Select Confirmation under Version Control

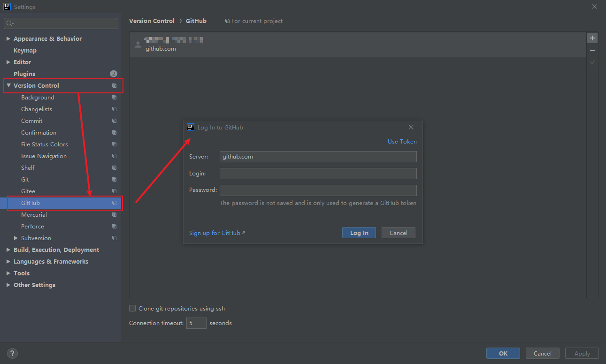pyautogui.click(x=38, y=133)
